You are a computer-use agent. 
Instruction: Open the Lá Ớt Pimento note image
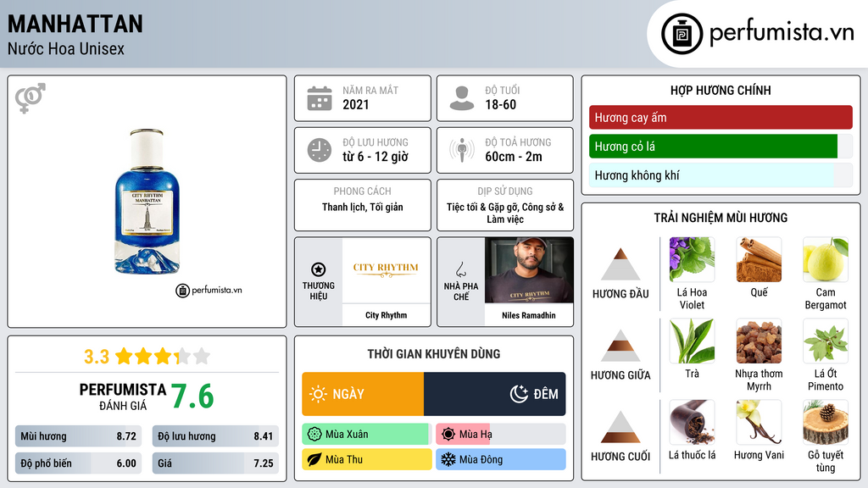(x=826, y=341)
